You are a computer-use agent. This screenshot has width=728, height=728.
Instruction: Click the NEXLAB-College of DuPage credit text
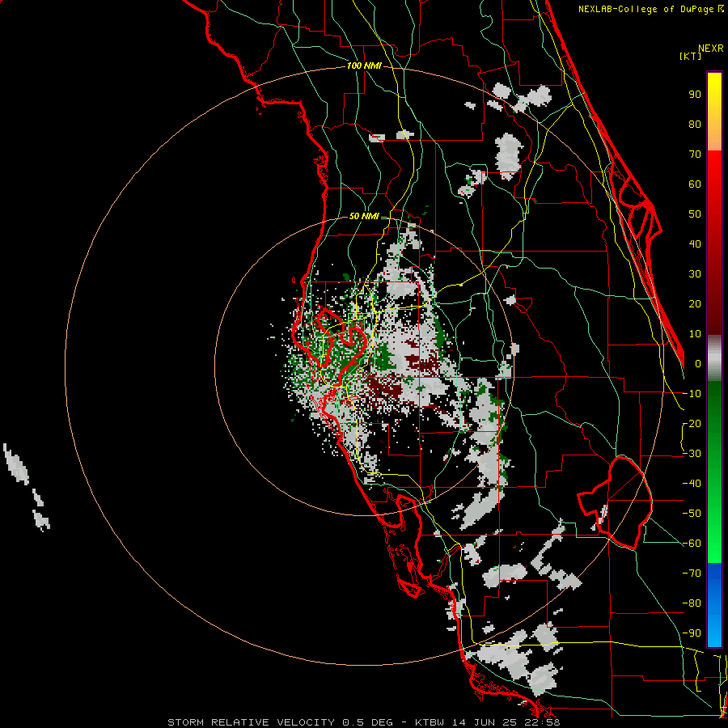[645, 9]
